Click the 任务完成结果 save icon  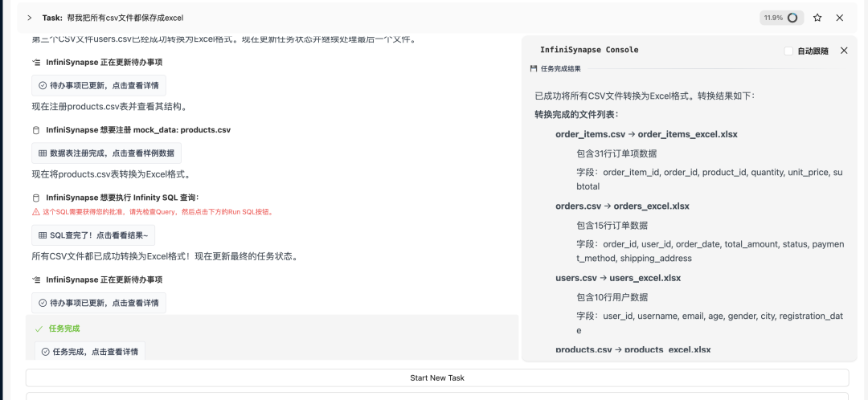pos(534,69)
